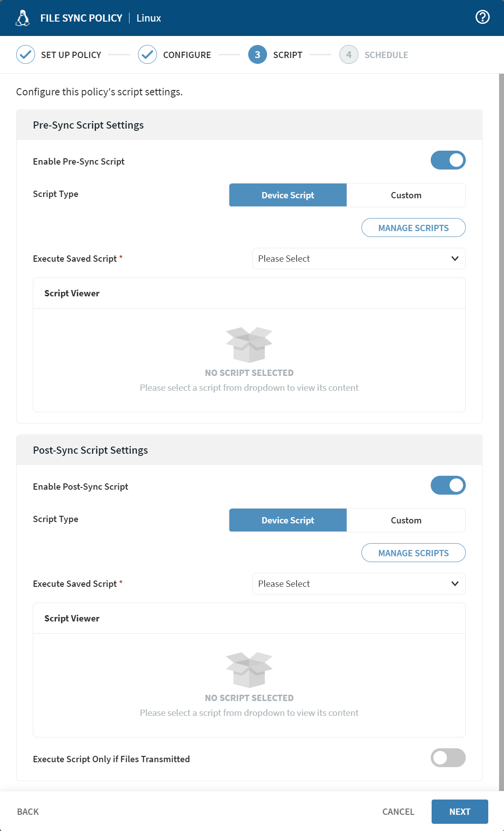The image size is (504, 831).
Task: Click the Next button
Action: point(460,812)
